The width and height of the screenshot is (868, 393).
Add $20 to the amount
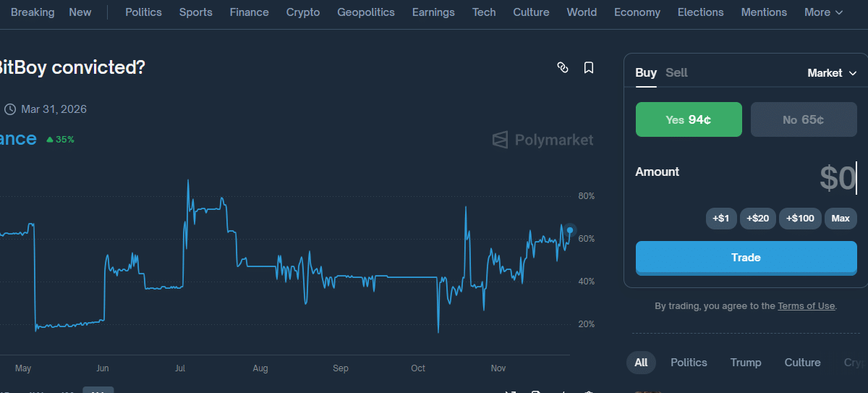click(757, 219)
